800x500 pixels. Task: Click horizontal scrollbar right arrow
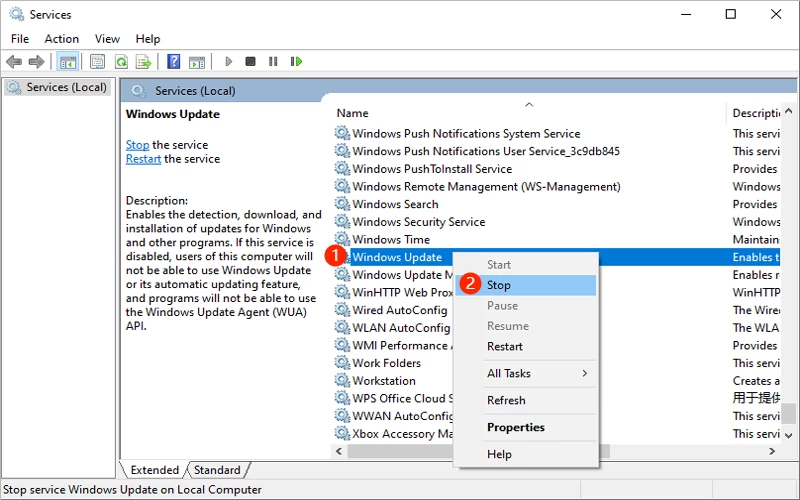[772, 451]
